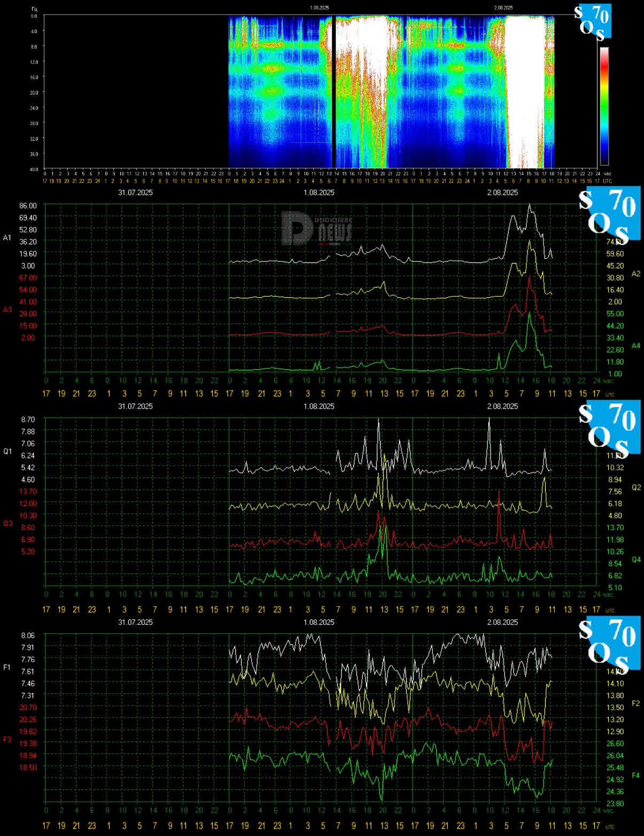644x836 pixels.
Task: Click the 86.00 value on A1 scale
Action: tap(28, 205)
